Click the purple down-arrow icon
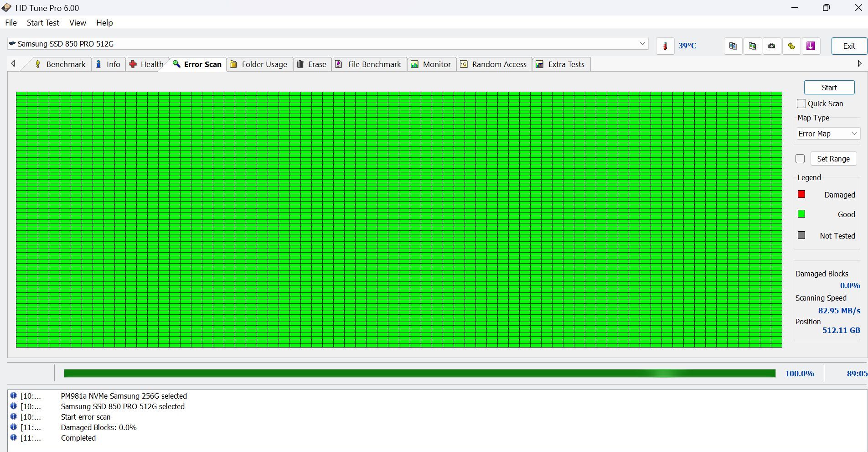Viewport: 868px width, 452px height. 811,46
